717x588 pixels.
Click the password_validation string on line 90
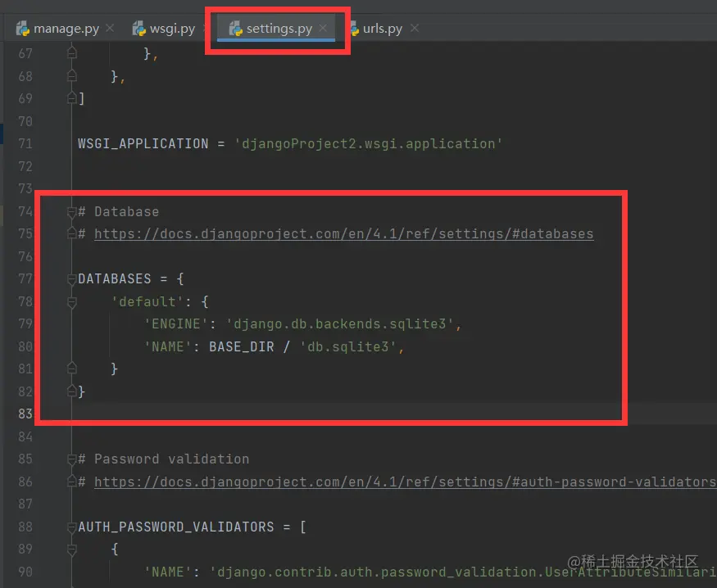(463, 572)
